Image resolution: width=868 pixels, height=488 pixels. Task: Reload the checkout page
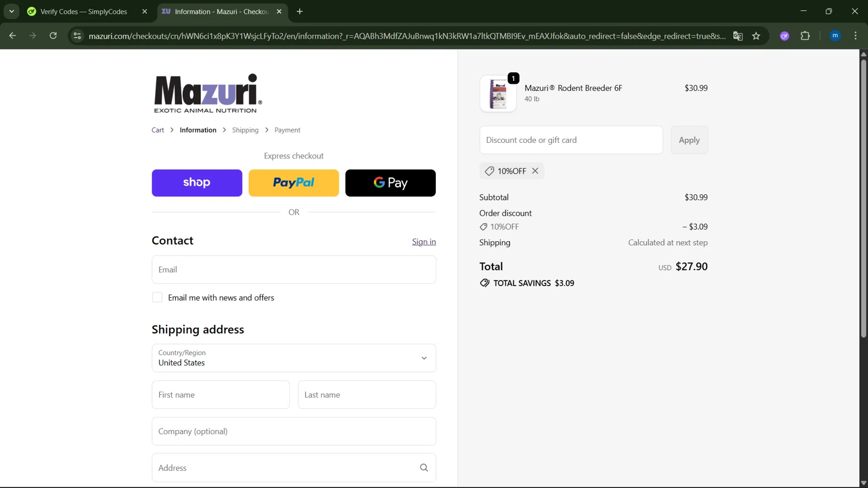tap(53, 36)
